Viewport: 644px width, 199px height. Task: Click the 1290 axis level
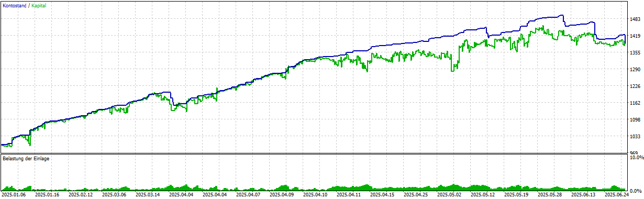[x=636, y=70]
